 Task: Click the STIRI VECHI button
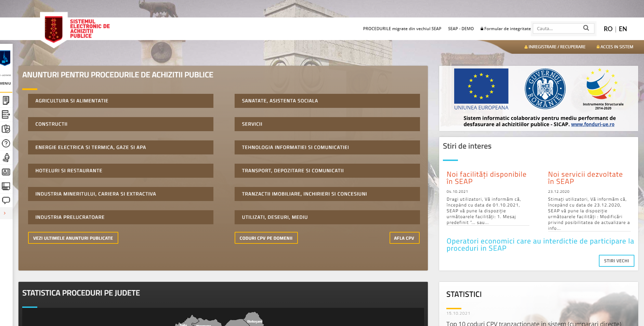[x=616, y=261]
